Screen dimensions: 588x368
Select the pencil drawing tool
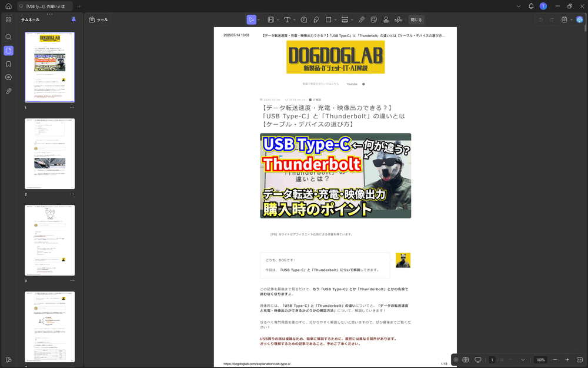(x=316, y=19)
